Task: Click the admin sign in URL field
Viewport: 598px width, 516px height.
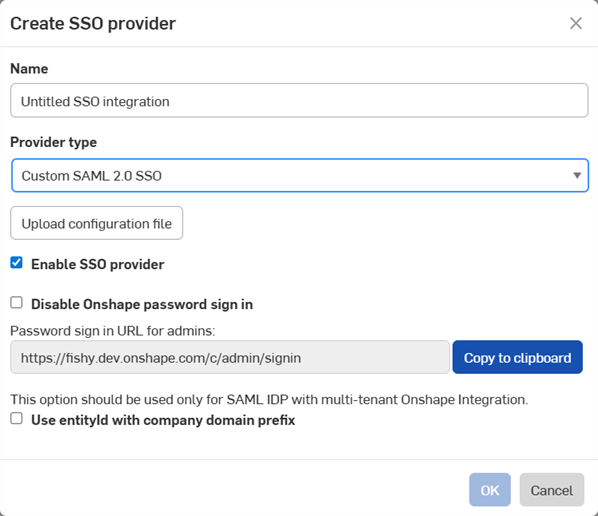Action: [x=230, y=357]
